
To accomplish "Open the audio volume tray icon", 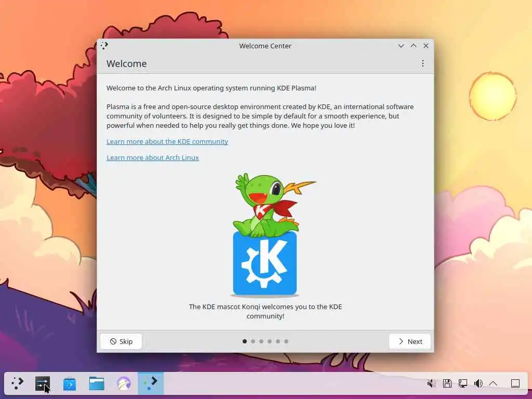I will pyautogui.click(x=478, y=383).
